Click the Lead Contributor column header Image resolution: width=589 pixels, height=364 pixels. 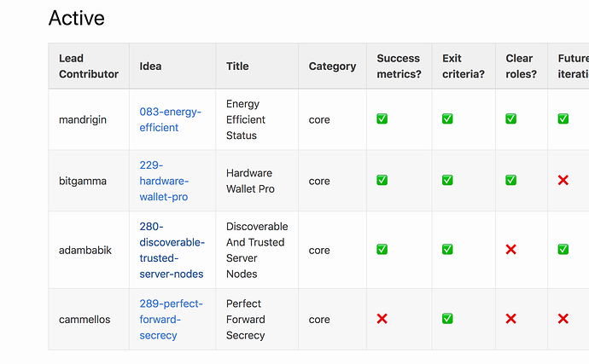(x=89, y=66)
